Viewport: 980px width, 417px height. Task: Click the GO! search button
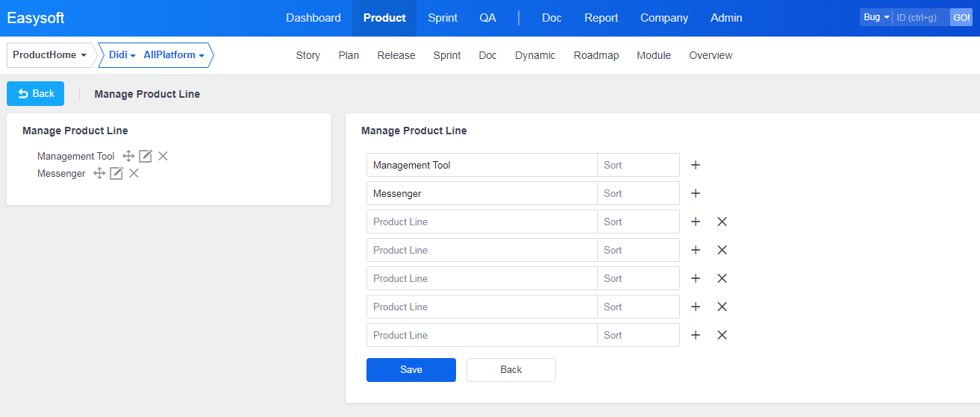(961, 17)
